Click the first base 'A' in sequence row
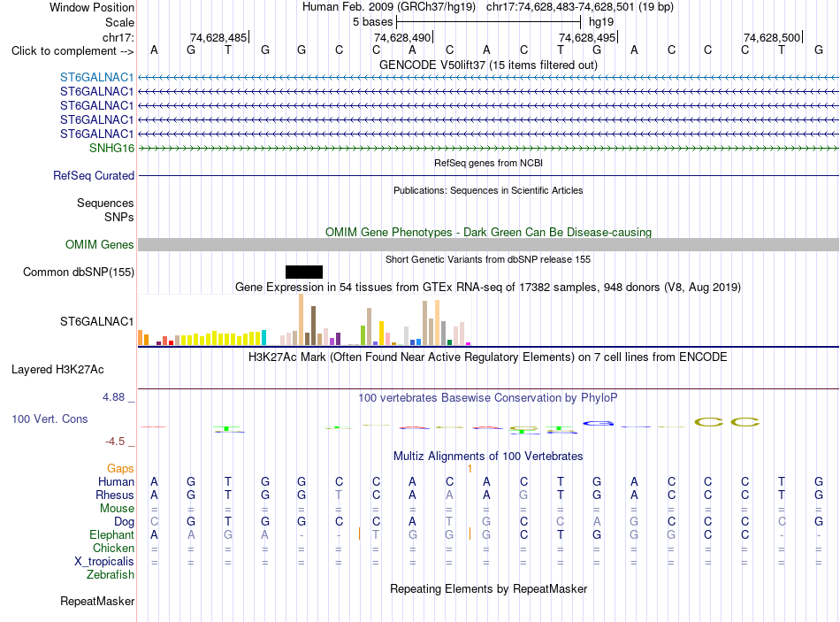This screenshot has width=840, height=622. point(154,50)
